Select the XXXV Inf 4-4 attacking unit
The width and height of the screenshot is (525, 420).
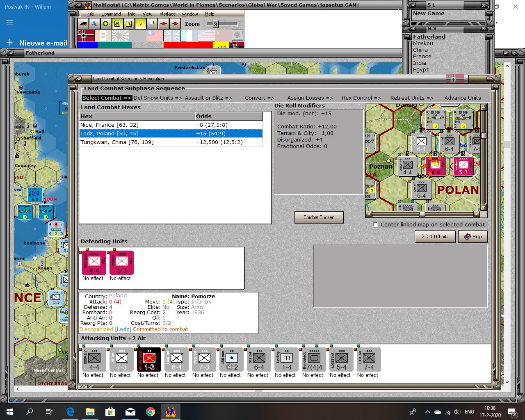94,359
